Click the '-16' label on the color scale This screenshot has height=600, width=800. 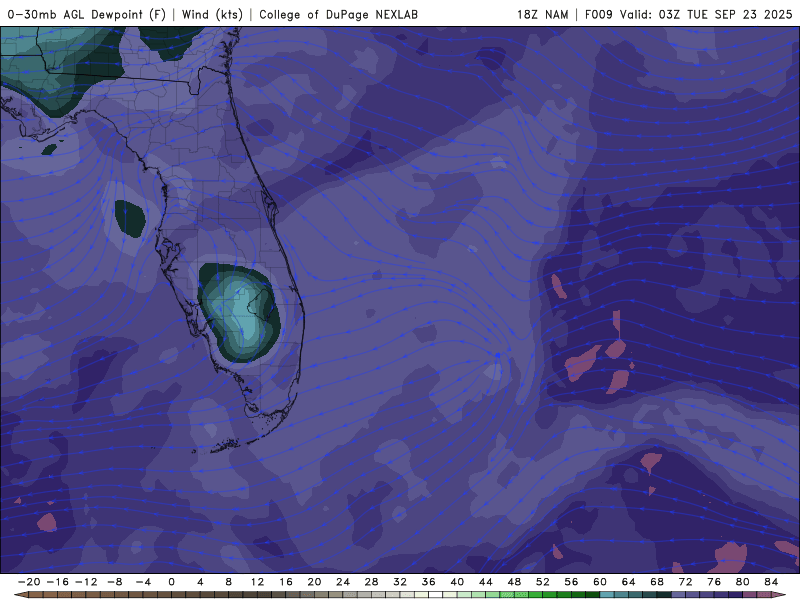click(x=58, y=582)
